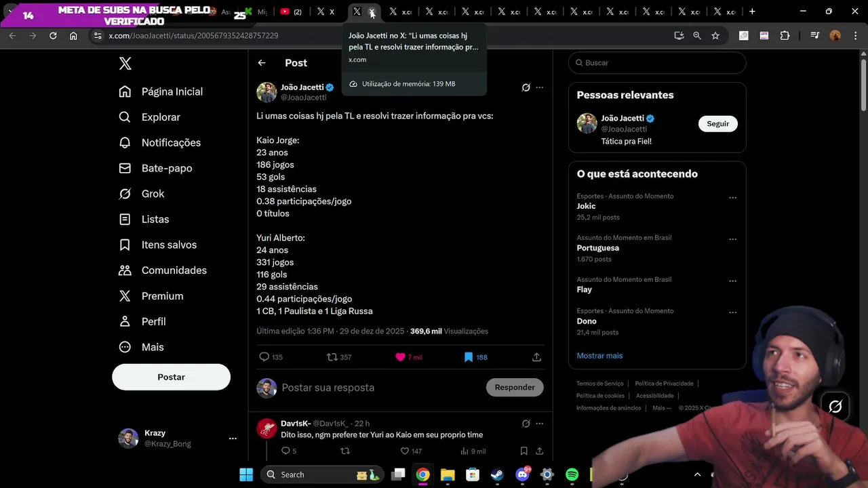Click Grok icon on Dav1sK- reply
Viewport: 868px width, 488px height.
526,424
